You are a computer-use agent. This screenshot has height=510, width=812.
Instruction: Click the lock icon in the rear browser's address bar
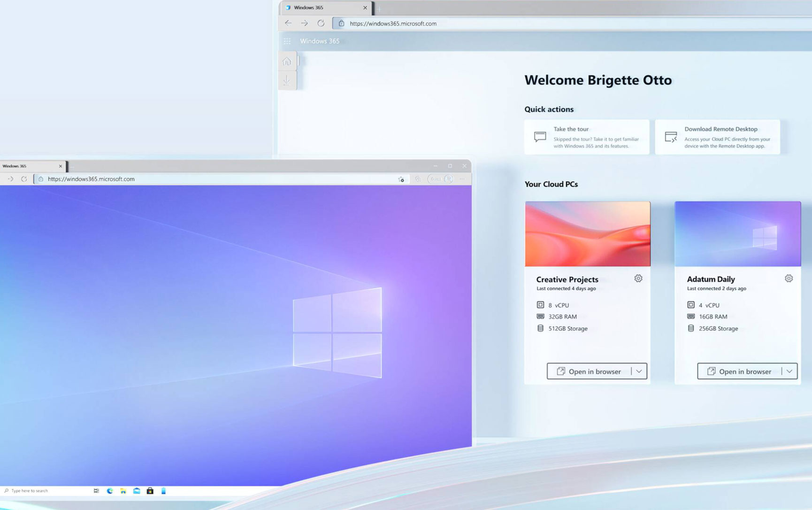(x=342, y=23)
